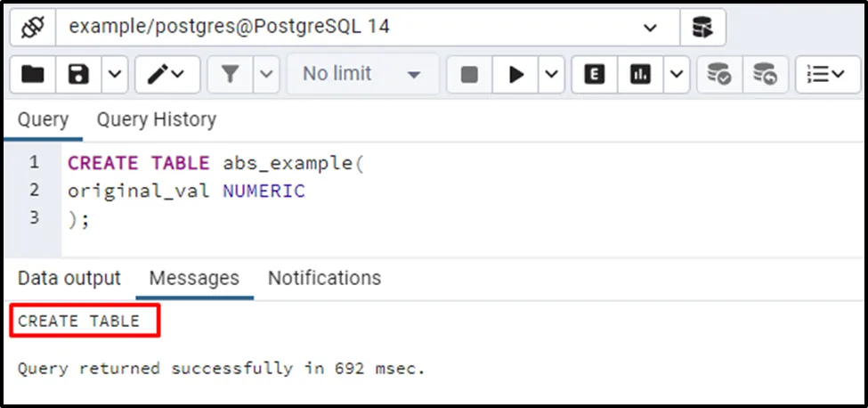This screenshot has height=408, width=868.
Task: Click the filter funnel icon
Action: point(231,75)
